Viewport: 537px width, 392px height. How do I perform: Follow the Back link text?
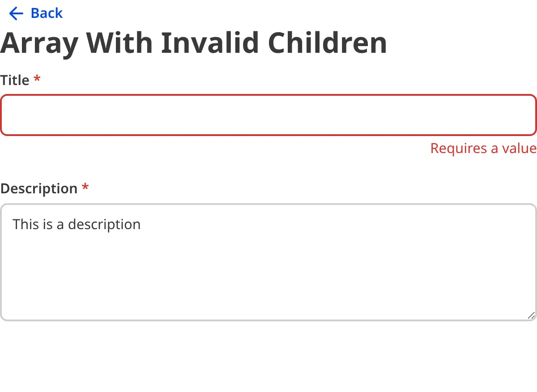click(x=47, y=13)
